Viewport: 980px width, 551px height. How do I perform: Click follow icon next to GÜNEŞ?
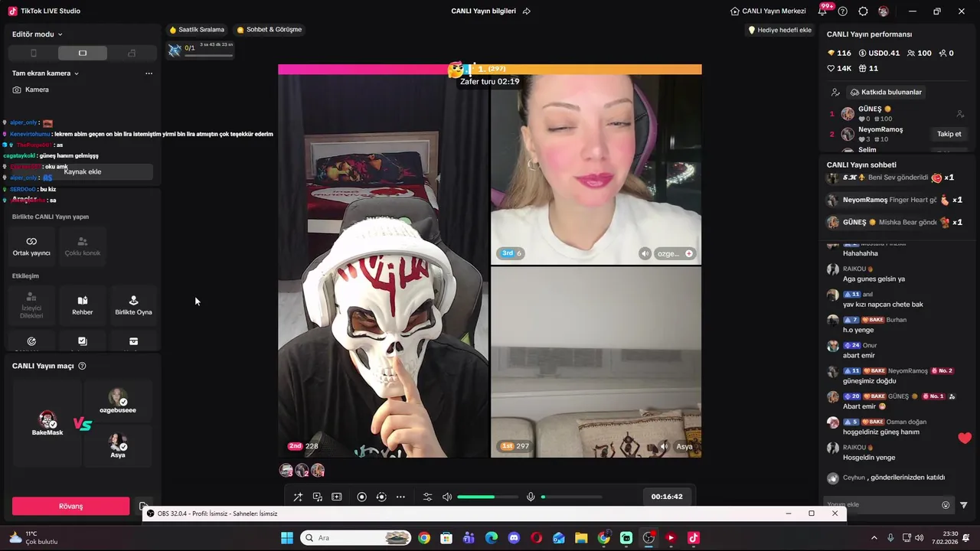[960, 114]
